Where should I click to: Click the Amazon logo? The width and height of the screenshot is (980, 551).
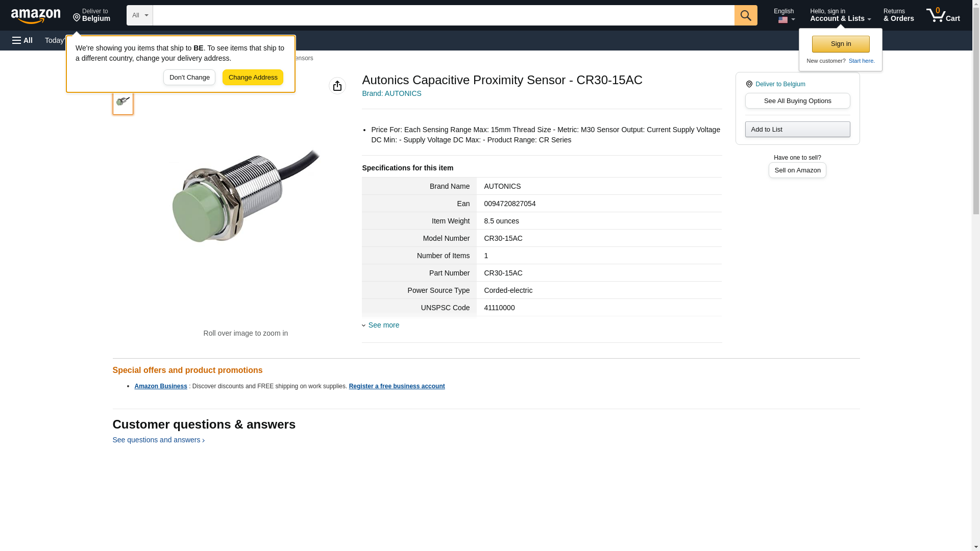36,16
